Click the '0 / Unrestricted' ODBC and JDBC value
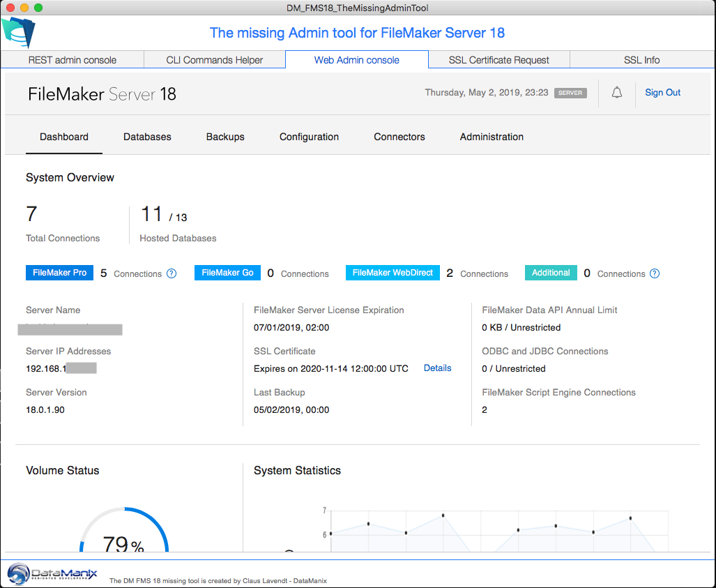 tap(514, 369)
